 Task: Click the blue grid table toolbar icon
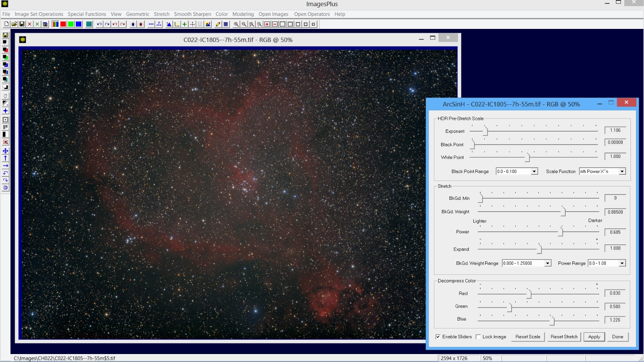226,24
